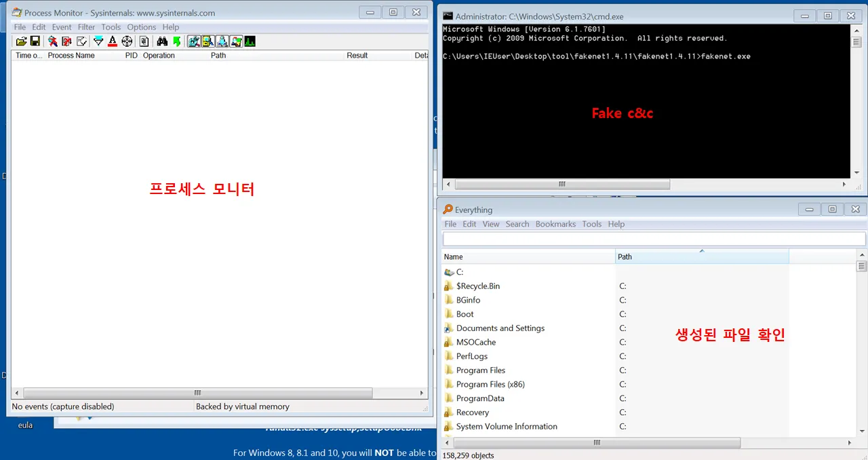The image size is (868, 460).
Task: Open the Options menu in Process Monitor
Action: point(142,27)
